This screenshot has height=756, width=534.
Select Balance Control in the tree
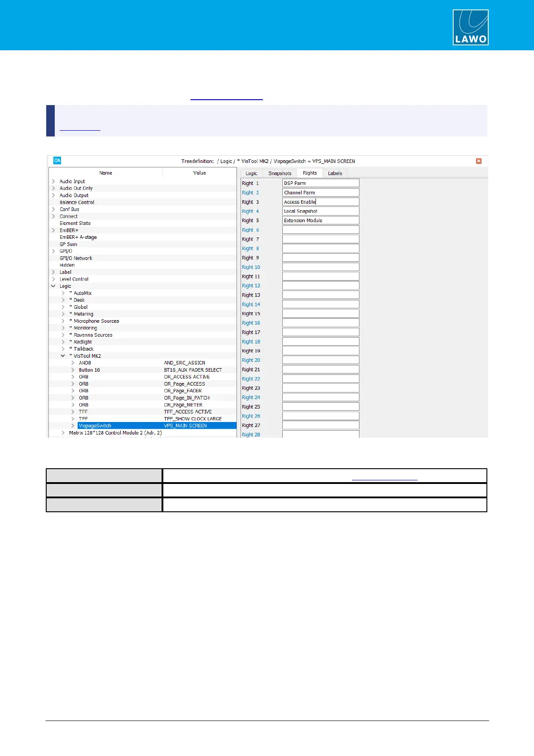click(77, 202)
